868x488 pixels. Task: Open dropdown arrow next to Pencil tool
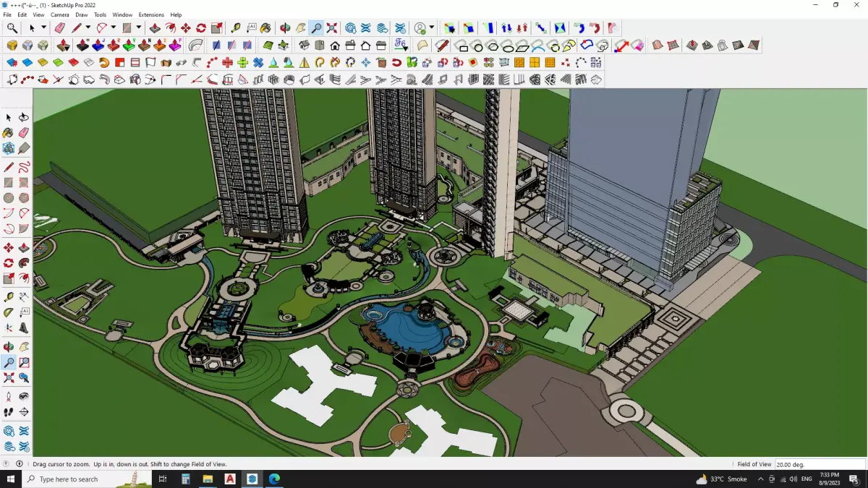pyautogui.click(x=88, y=27)
